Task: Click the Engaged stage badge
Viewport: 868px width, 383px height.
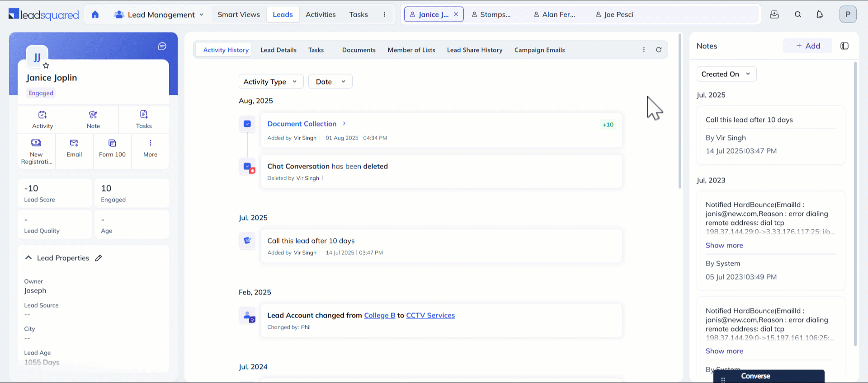Action: 41,93
